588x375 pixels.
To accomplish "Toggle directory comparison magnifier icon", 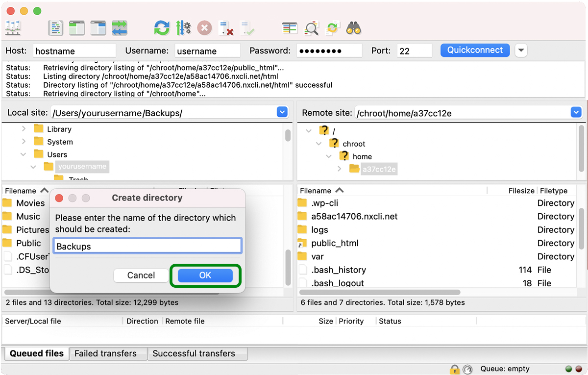I will coord(311,28).
